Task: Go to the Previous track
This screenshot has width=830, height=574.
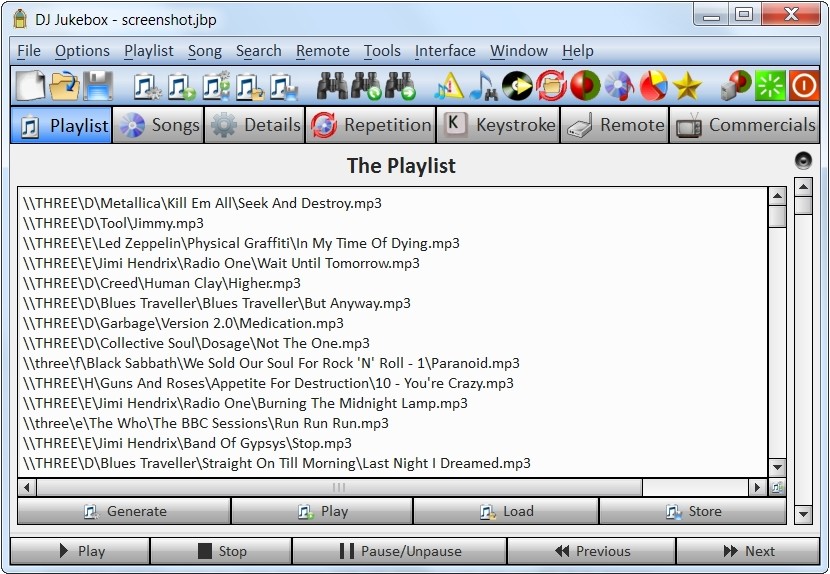Action: point(591,551)
